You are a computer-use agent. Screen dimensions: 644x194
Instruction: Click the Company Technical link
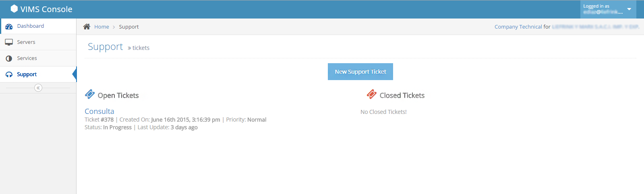(x=518, y=27)
